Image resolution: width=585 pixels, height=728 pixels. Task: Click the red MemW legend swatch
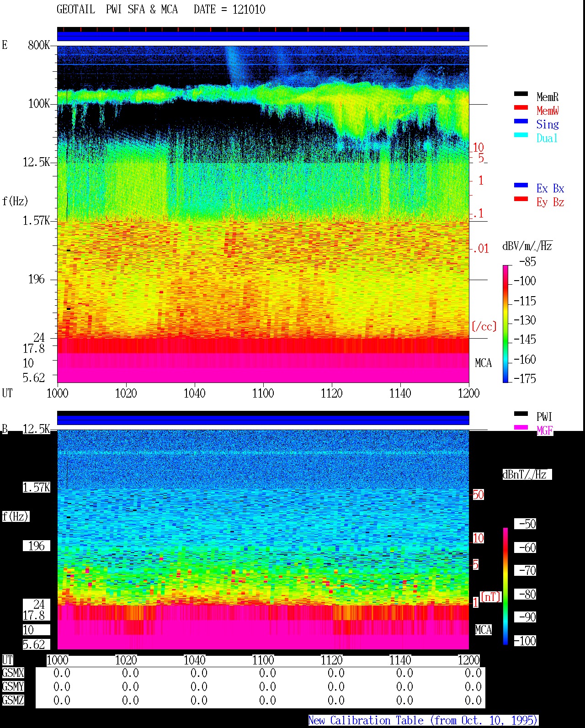click(x=521, y=107)
